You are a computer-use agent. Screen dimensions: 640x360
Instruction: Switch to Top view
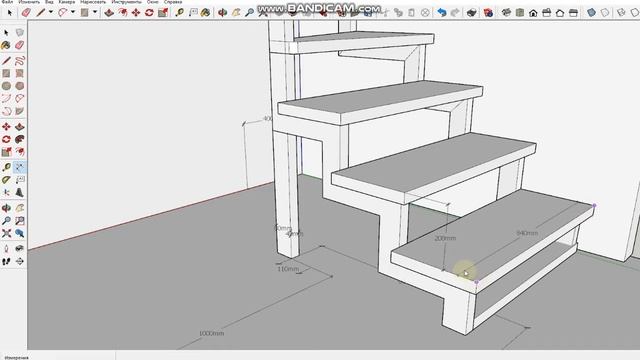520,13
